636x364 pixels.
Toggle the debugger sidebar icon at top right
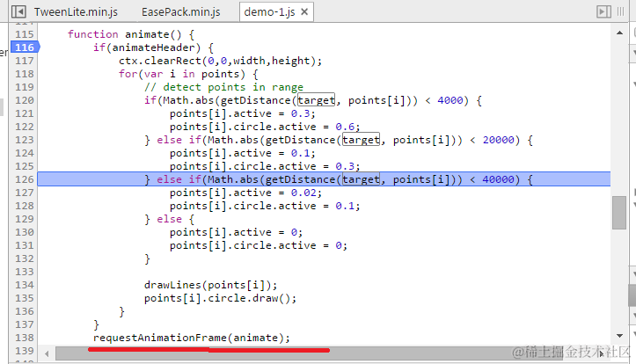604,11
